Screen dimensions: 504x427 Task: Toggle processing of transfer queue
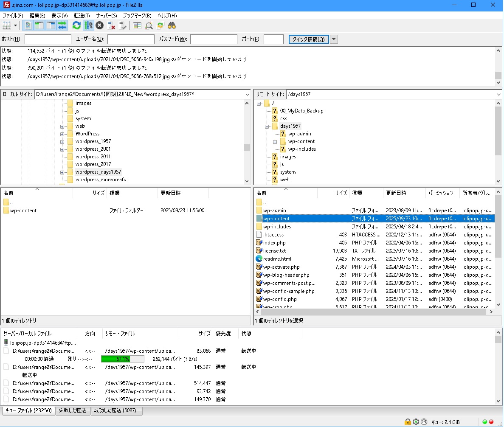click(88, 25)
